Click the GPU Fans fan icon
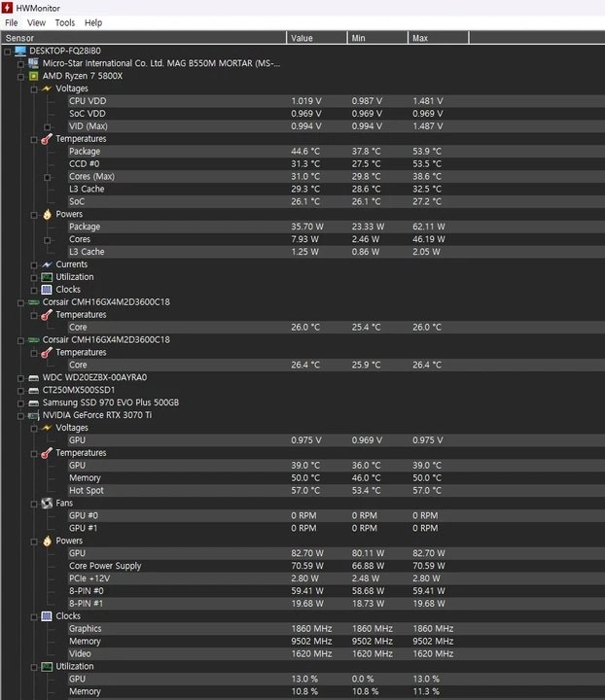Viewport: 605px width, 700px height. (47, 504)
